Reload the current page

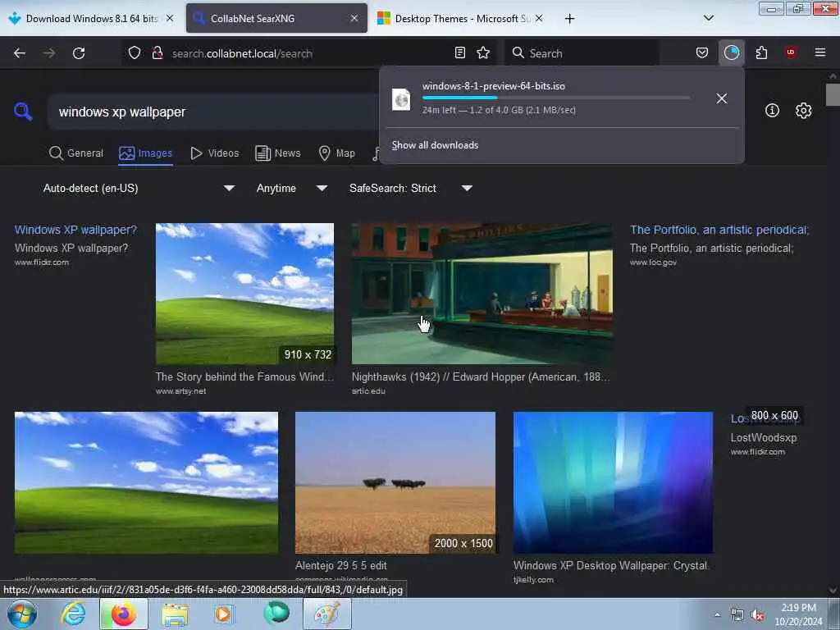79,53
